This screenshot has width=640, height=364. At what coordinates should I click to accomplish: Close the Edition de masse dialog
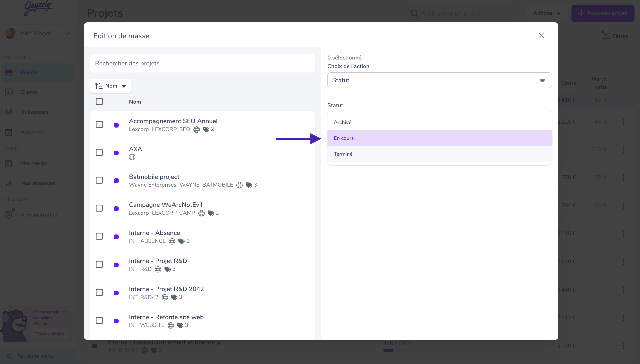[x=541, y=36]
